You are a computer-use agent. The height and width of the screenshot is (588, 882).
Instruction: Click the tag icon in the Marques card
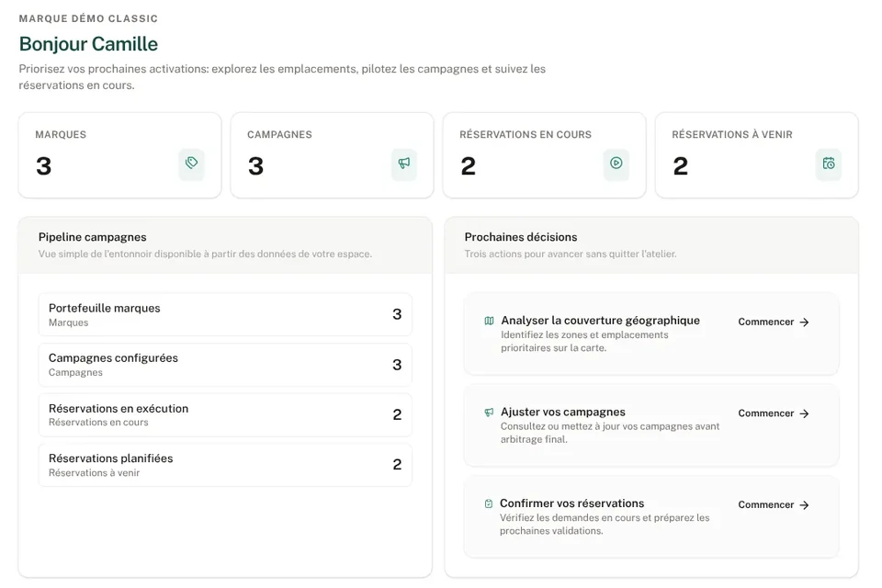click(192, 164)
